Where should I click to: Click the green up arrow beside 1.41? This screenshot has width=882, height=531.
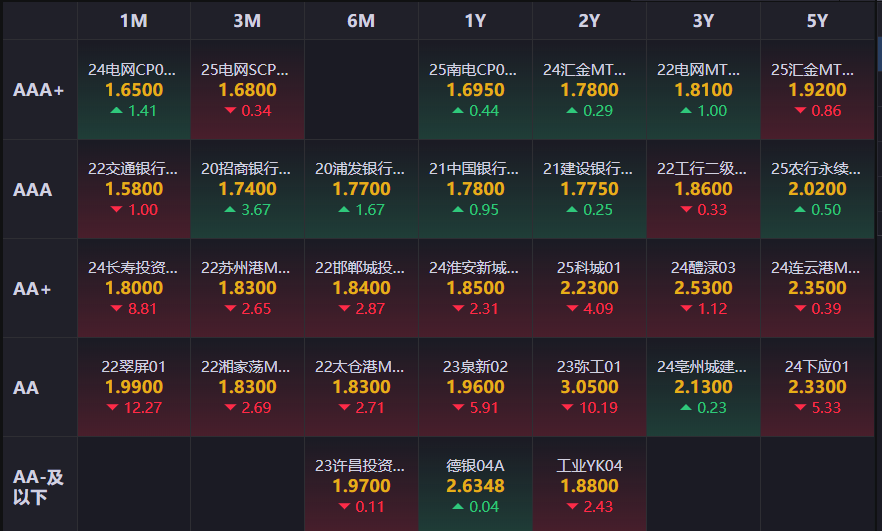click(x=117, y=111)
